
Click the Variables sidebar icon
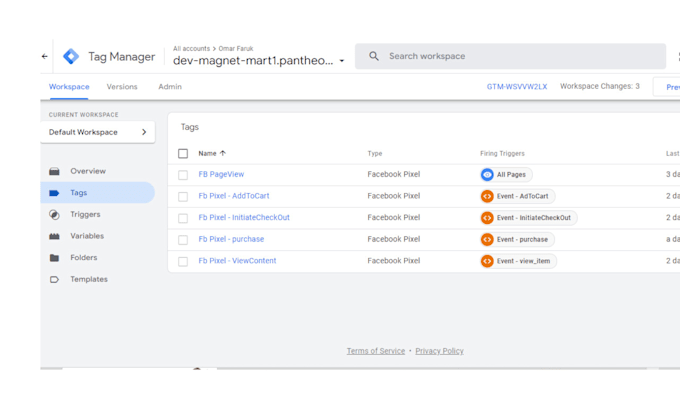(x=54, y=236)
